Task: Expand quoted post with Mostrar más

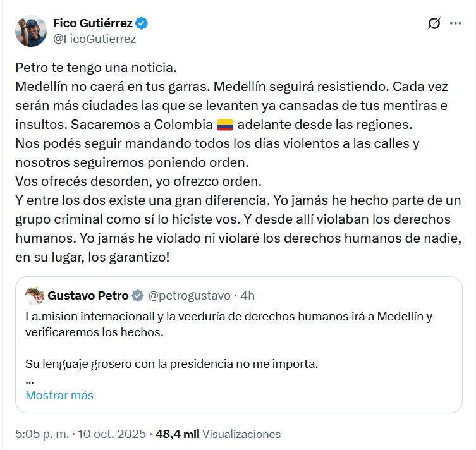Action: 59,396
